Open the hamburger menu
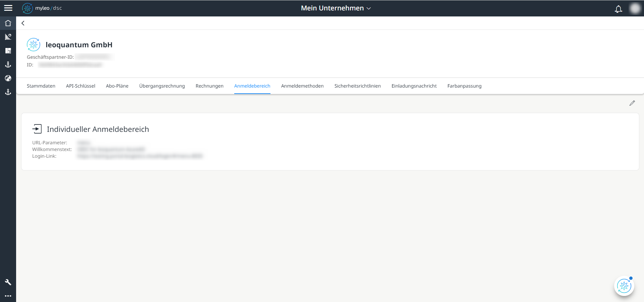The image size is (644, 302). (8, 7)
